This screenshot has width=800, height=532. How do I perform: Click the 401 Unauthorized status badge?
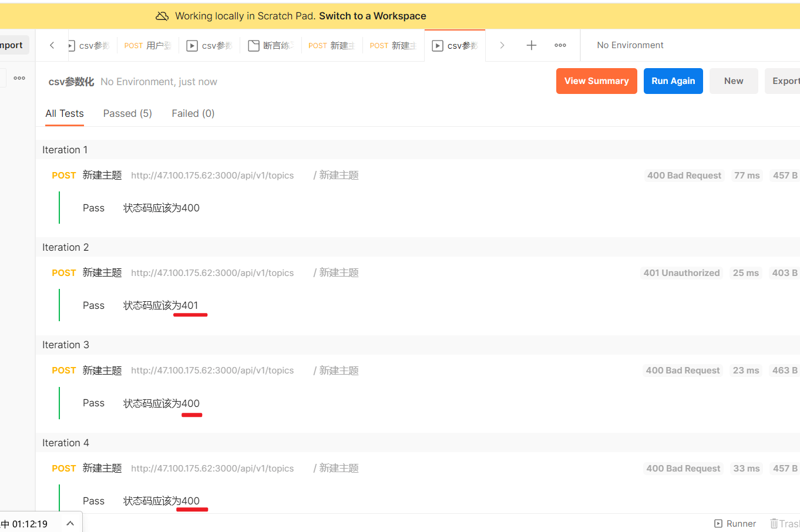coord(681,272)
